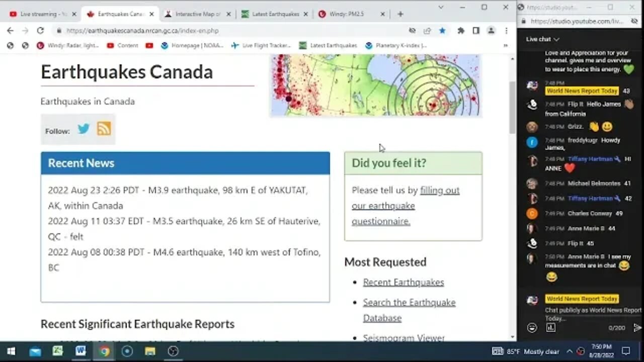
Task: Click the M4.6 Tofino earthquake news entry
Action: click(184, 259)
